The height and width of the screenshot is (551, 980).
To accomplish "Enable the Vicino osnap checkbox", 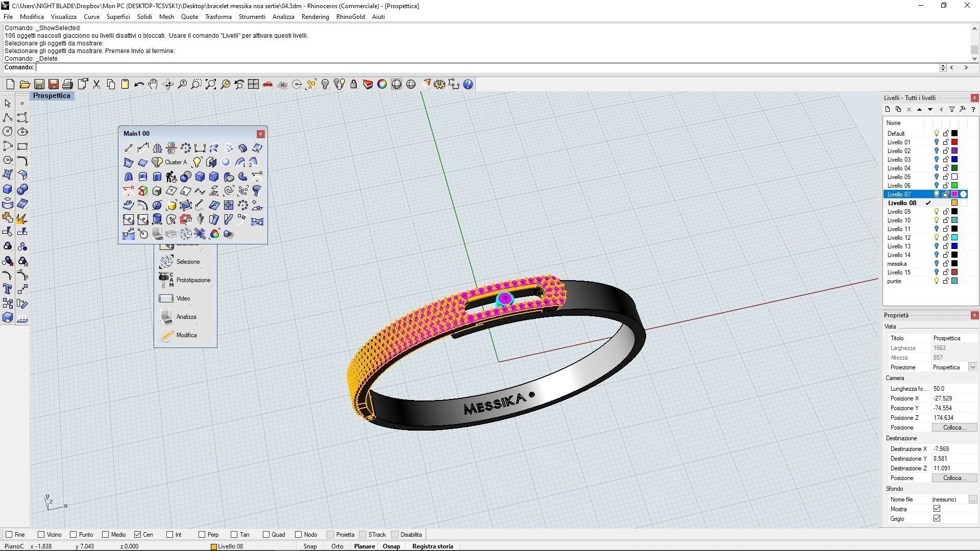I will pyautogui.click(x=41, y=535).
